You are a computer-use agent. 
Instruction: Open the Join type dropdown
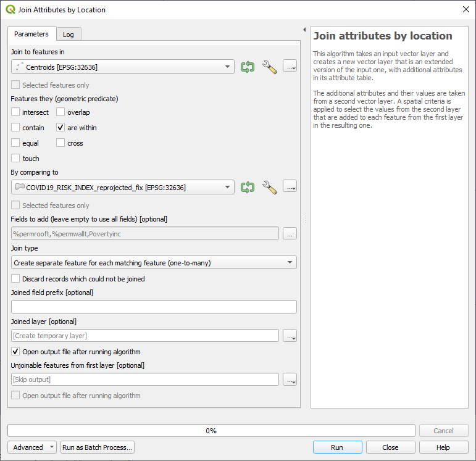pyautogui.click(x=290, y=263)
